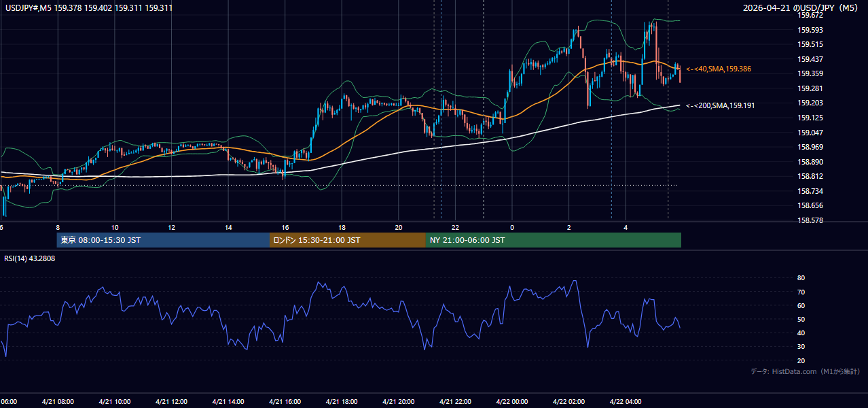
Task: Click the RSI 20 level label
Action: pos(801,360)
